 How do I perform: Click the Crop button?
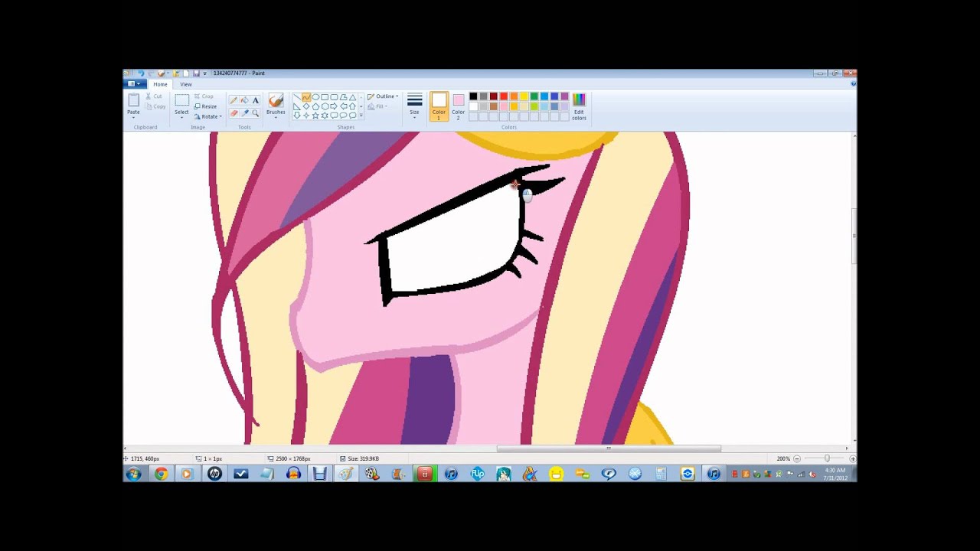point(204,96)
